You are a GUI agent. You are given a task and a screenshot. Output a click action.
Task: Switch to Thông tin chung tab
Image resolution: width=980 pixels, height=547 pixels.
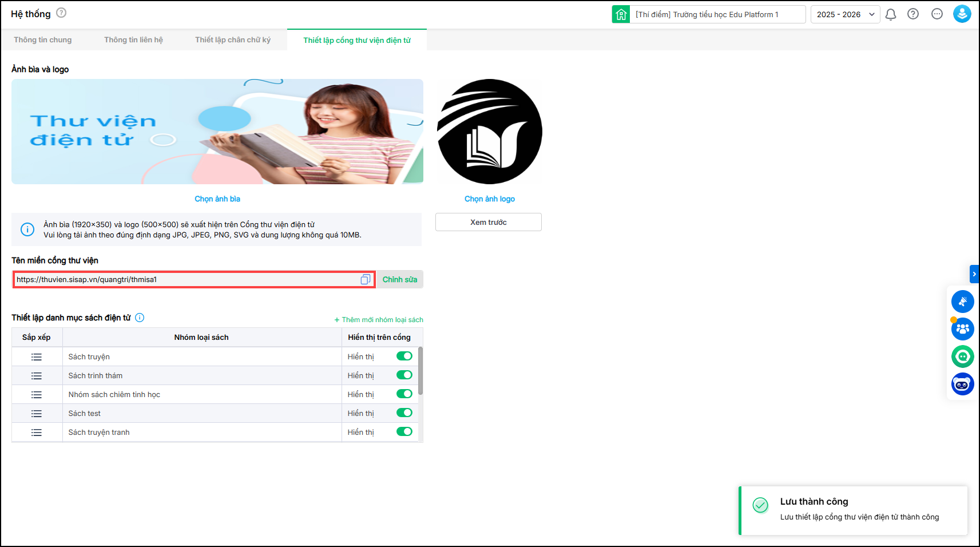pos(43,39)
